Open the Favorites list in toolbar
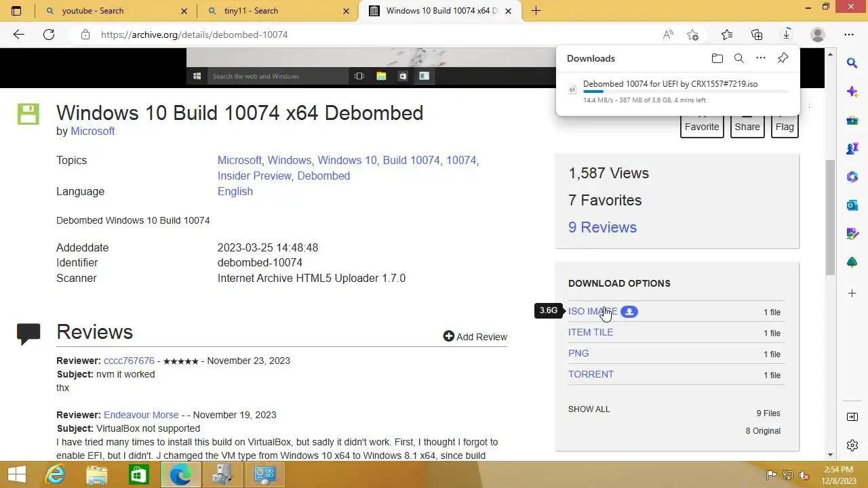This screenshot has height=488, width=868. (727, 35)
